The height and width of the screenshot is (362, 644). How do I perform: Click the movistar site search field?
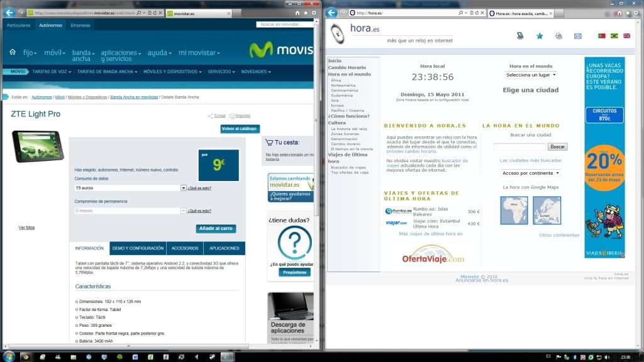(x=285, y=25)
